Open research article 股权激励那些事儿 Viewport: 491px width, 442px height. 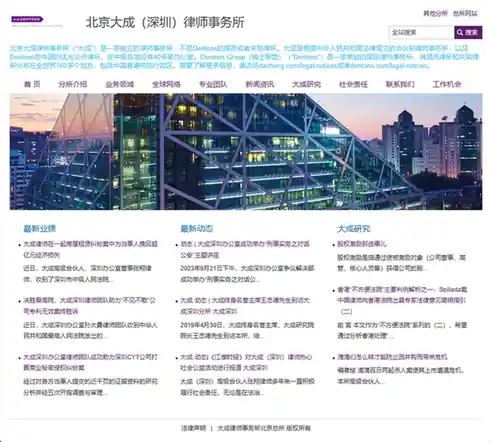(x=362, y=244)
